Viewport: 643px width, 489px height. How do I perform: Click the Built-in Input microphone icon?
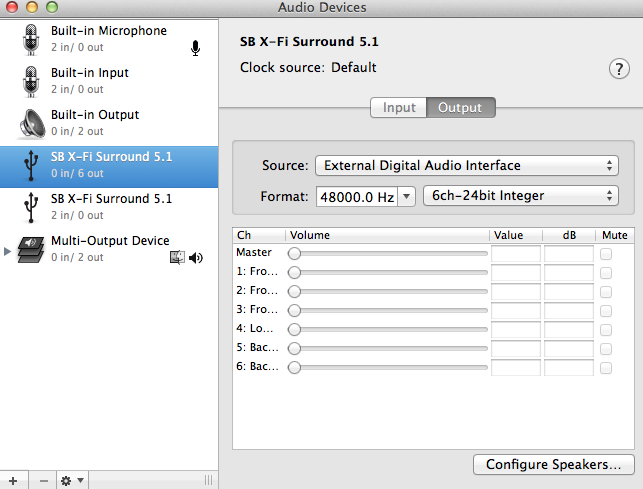point(31,81)
